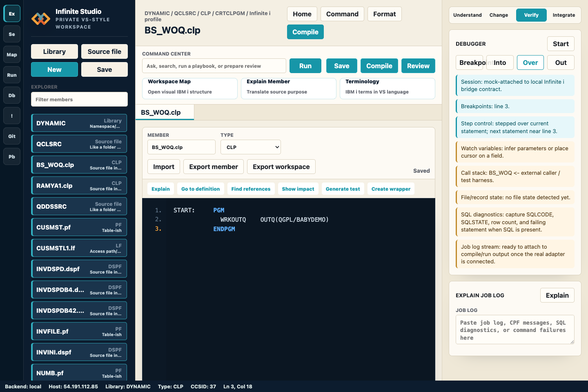This screenshot has width=588, height=392.
Task: Click the Import button
Action: (164, 167)
